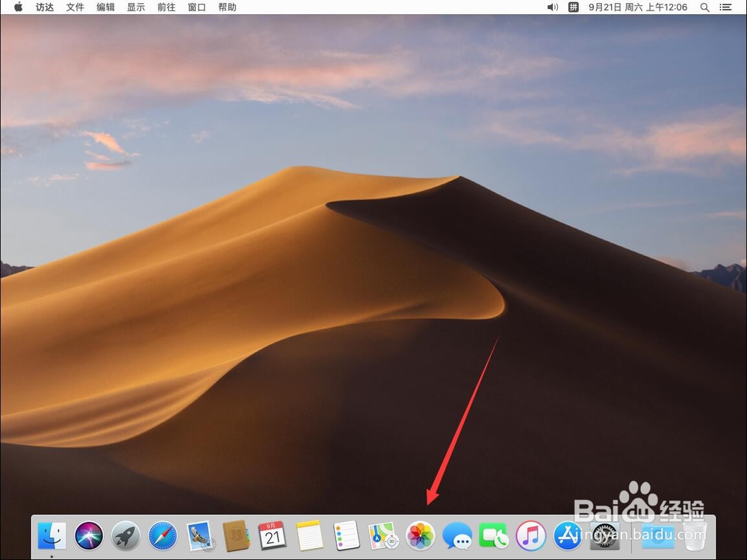Open the 前往 menu
This screenshot has width=747, height=560.
(167, 7)
